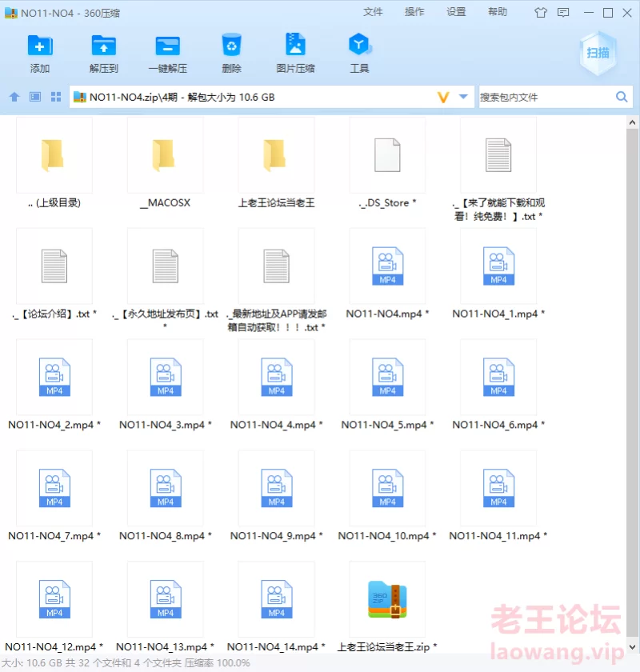
Task: Open the 帮助 menu
Action: [498, 12]
